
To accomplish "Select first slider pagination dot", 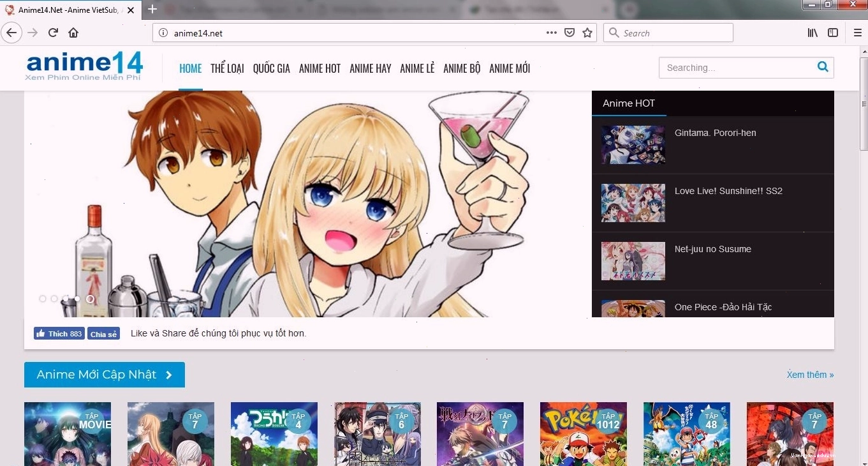I will (43, 299).
